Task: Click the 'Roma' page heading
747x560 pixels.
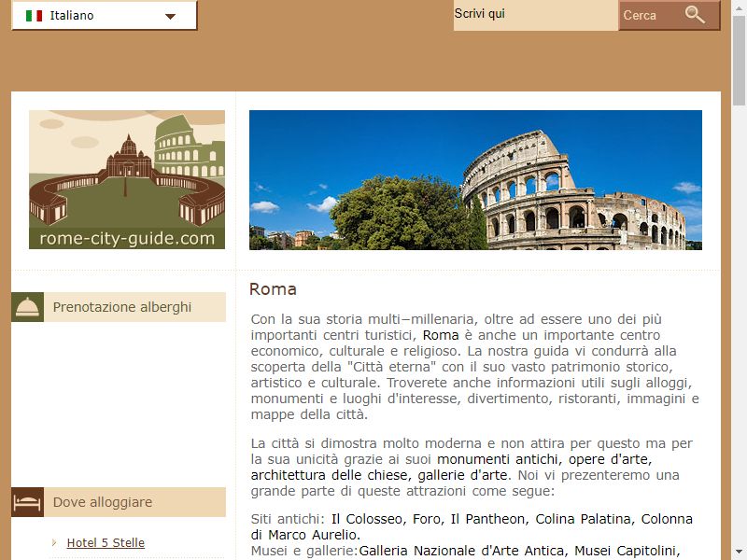Action: pos(273,289)
